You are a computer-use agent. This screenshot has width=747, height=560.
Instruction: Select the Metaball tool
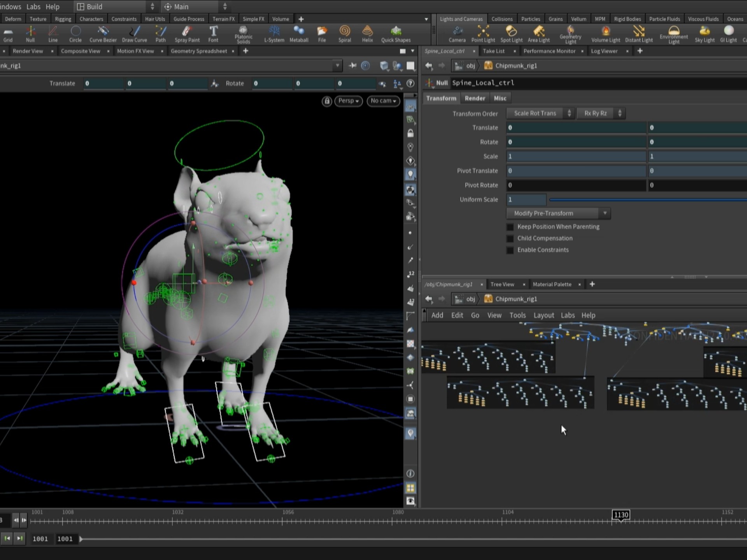(x=299, y=34)
